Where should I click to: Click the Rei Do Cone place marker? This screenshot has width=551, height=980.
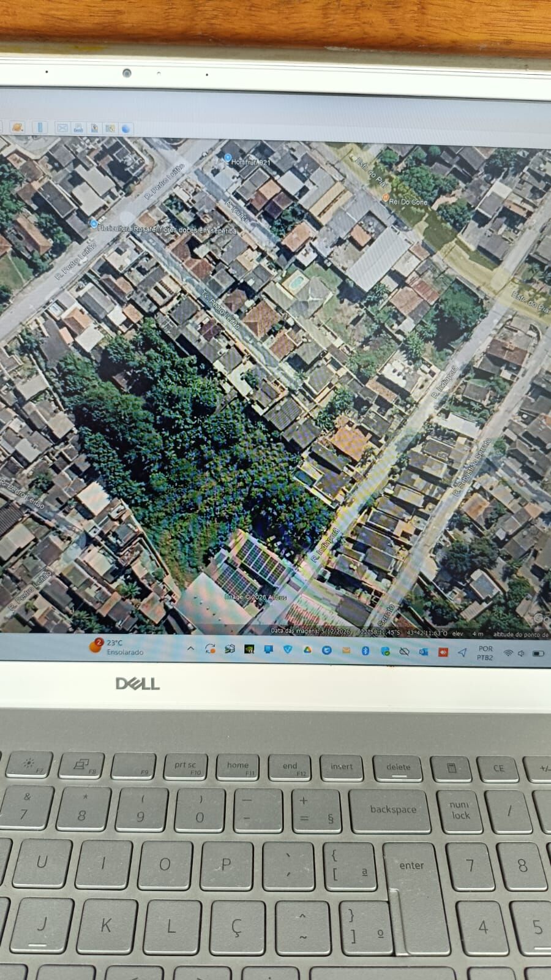click(386, 198)
